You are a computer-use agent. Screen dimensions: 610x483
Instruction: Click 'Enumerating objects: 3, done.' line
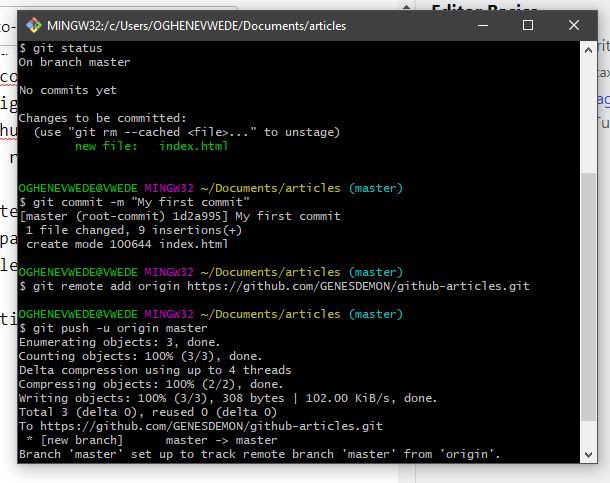pos(120,342)
